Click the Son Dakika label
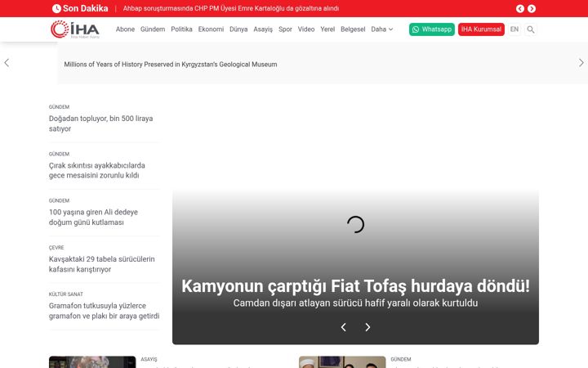 pyautogui.click(x=86, y=9)
